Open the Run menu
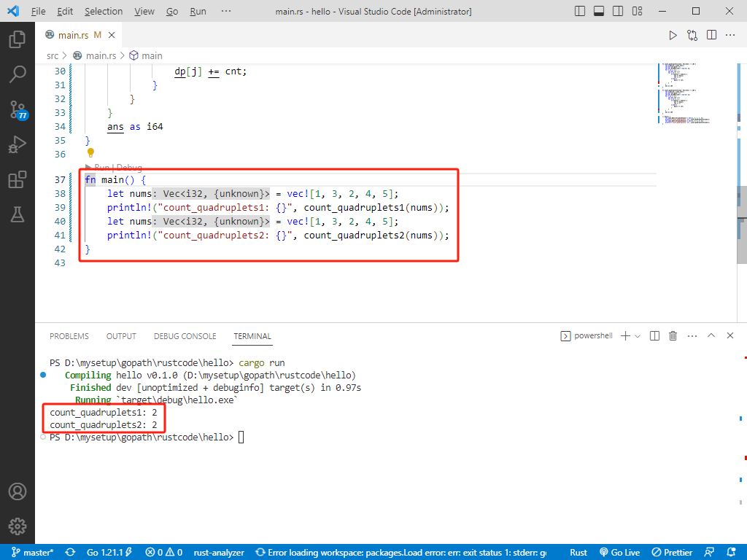747x560 pixels. click(198, 12)
